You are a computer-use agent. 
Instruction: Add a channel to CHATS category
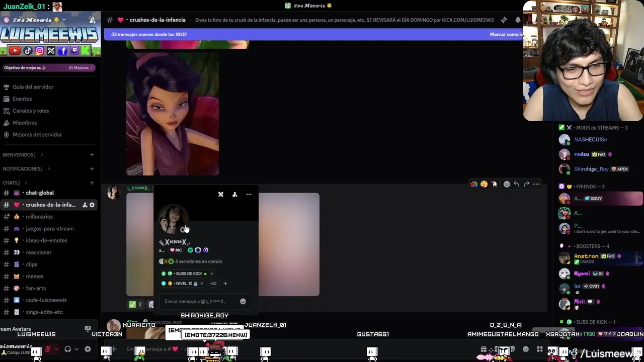pyautogui.click(x=92, y=183)
